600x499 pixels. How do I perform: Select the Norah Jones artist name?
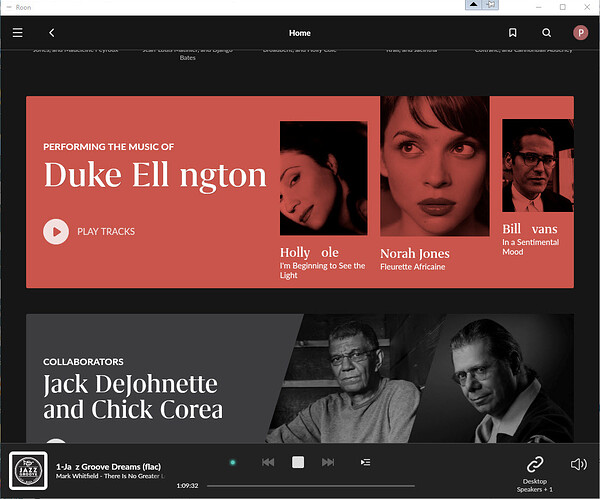tap(415, 253)
